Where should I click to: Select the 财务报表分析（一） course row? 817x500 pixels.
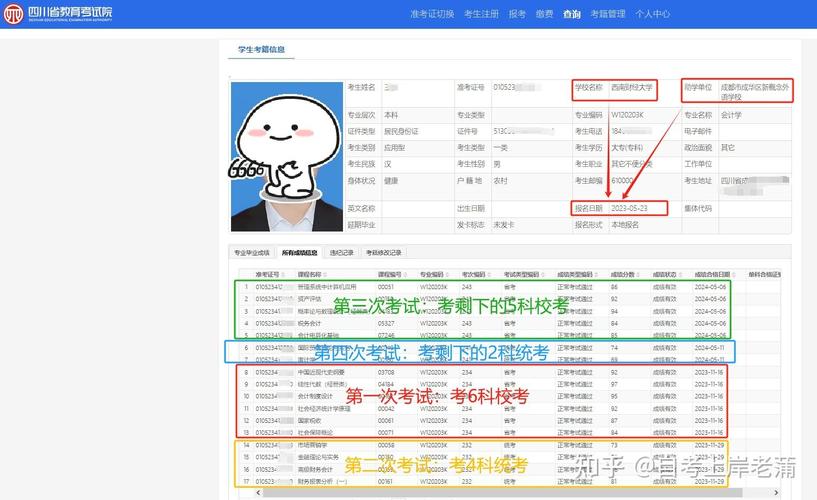point(510,482)
